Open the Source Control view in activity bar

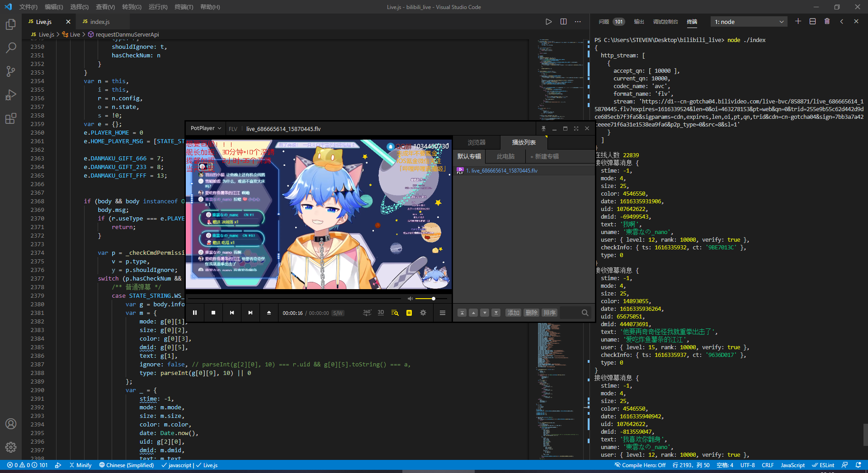pos(11,71)
